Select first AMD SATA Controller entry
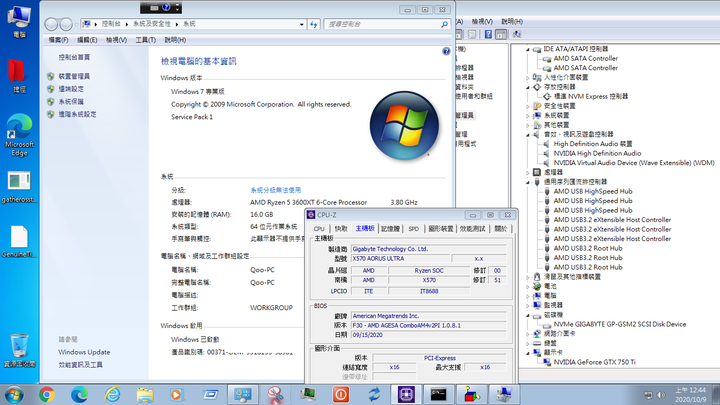Image resolution: width=720 pixels, height=405 pixels. pos(585,58)
